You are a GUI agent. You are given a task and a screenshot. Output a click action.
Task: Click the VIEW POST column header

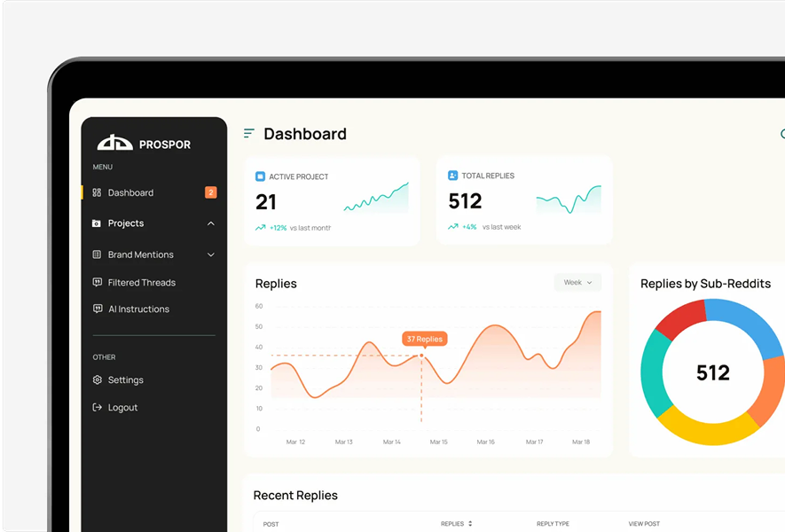click(644, 523)
